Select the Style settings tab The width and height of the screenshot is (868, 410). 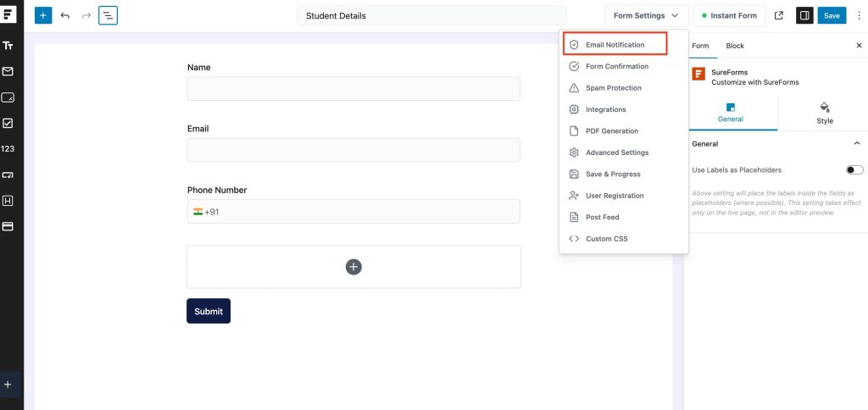pos(824,113)
